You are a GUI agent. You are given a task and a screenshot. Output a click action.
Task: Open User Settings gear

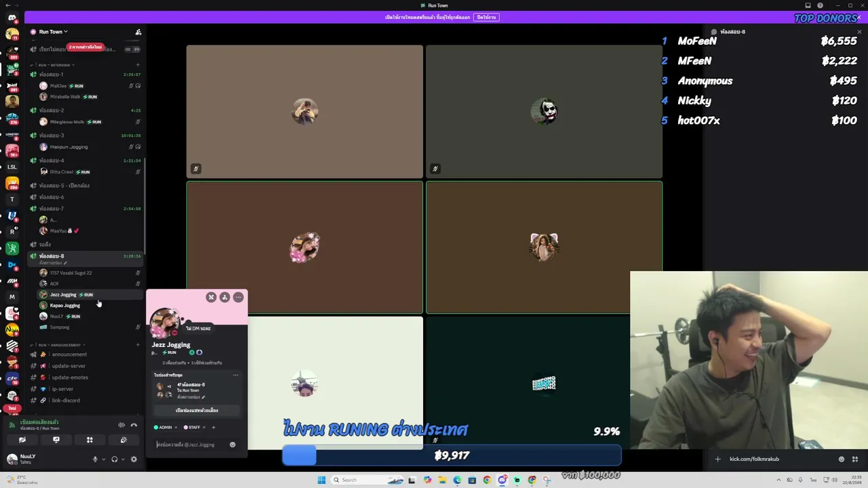(134, 460)
